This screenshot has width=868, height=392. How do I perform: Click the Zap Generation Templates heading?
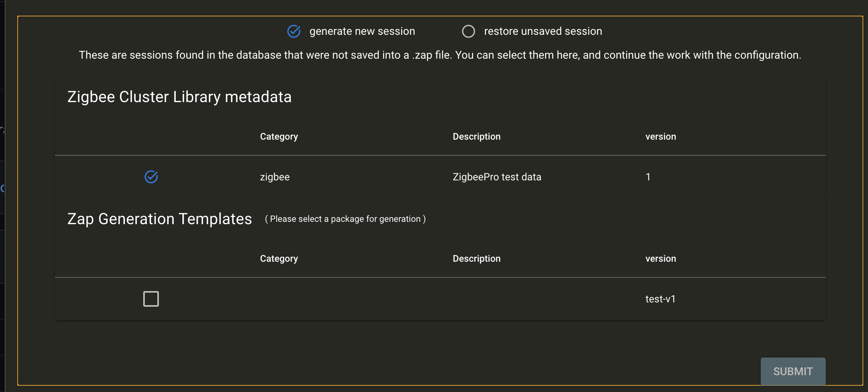click(160, 219)
